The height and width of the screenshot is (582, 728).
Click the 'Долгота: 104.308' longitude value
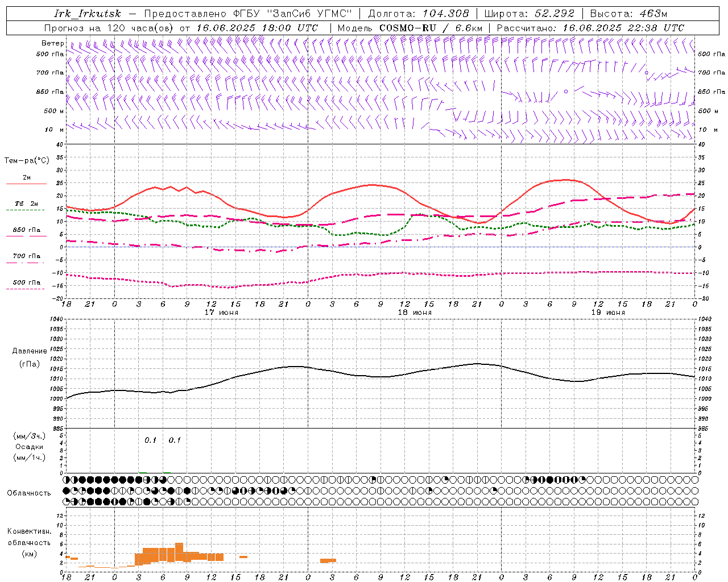pos(419,14)
